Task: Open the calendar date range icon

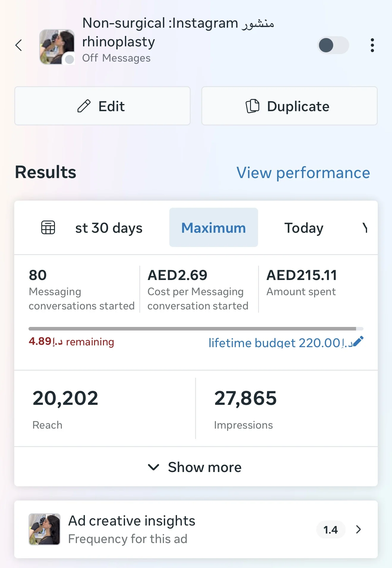Action: [x=48, y=228]
